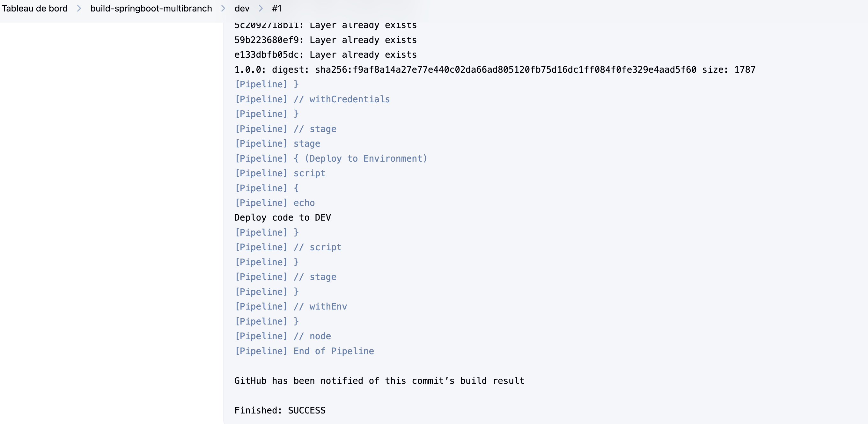The image size is (868, 424).
Task: Open the dev branch breadcrumb
Action: 242,8
